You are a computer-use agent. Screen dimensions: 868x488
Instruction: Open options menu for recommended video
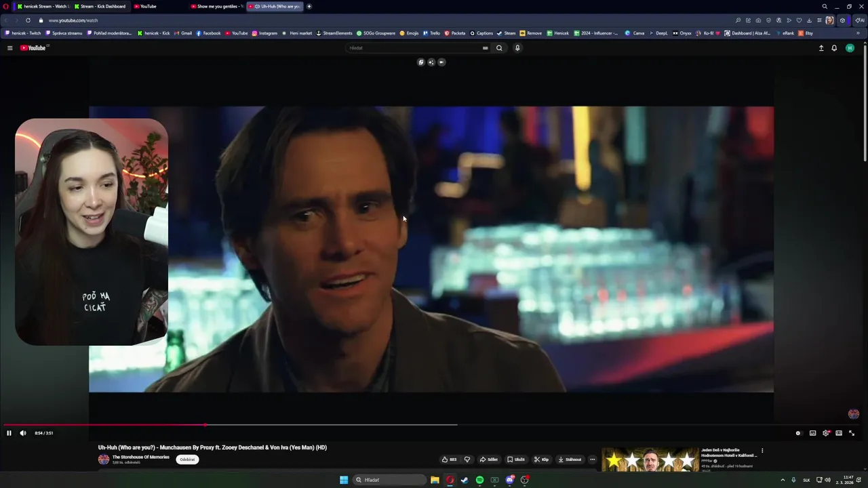pos(762,451)
